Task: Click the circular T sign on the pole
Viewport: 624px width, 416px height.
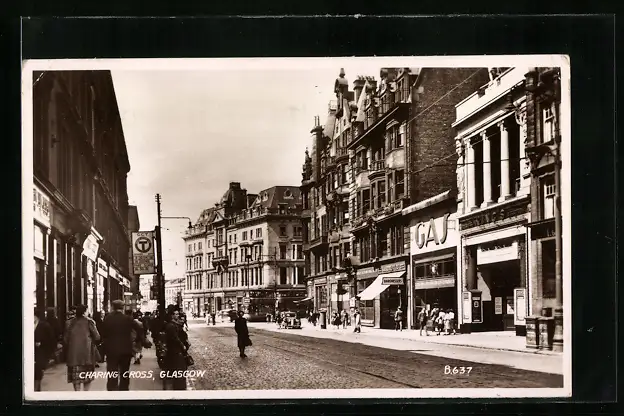Action: (x=144, y=246)
